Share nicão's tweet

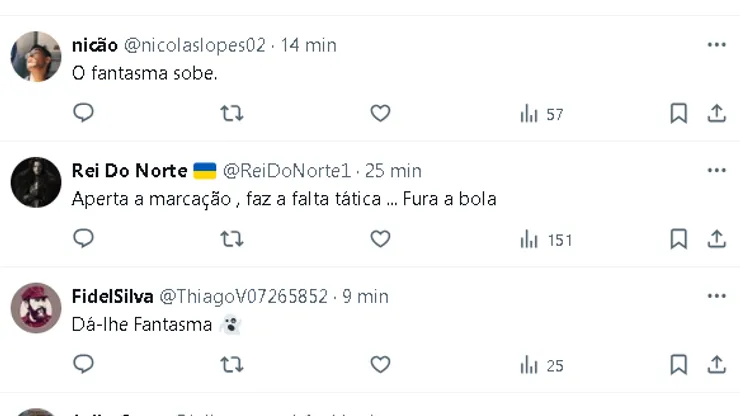click(716, 113)
